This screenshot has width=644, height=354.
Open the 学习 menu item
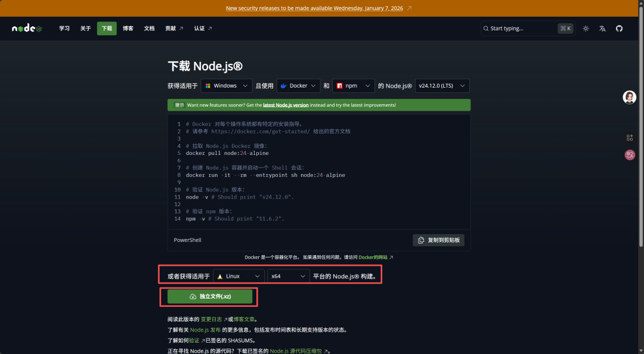pyautogui.click(x=64, y=29)
